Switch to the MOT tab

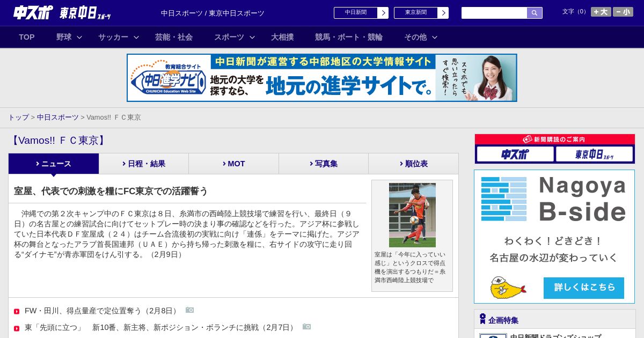point(234,164)
